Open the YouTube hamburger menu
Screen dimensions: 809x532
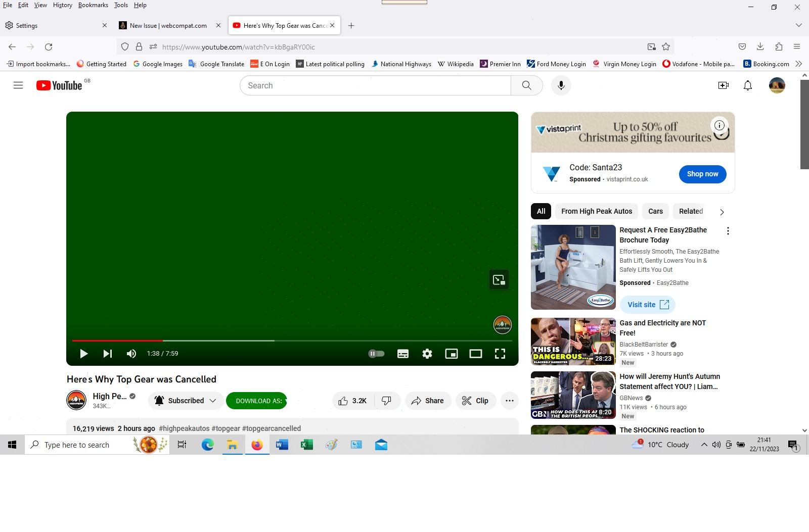tap(18, 85)
